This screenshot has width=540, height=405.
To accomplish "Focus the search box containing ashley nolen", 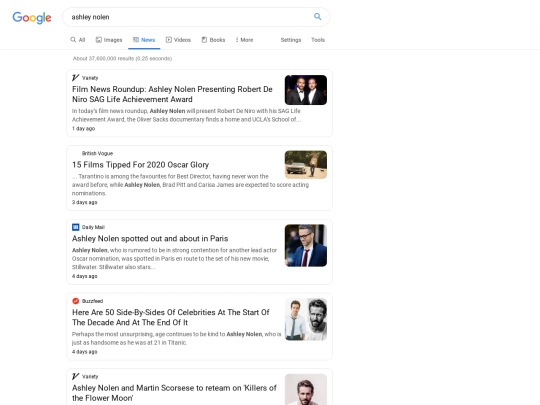I will click(x=196, y=17).
